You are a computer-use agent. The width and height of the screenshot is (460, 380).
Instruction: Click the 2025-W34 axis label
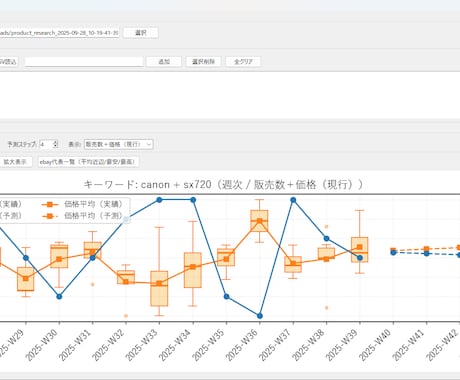click(175, 345)
